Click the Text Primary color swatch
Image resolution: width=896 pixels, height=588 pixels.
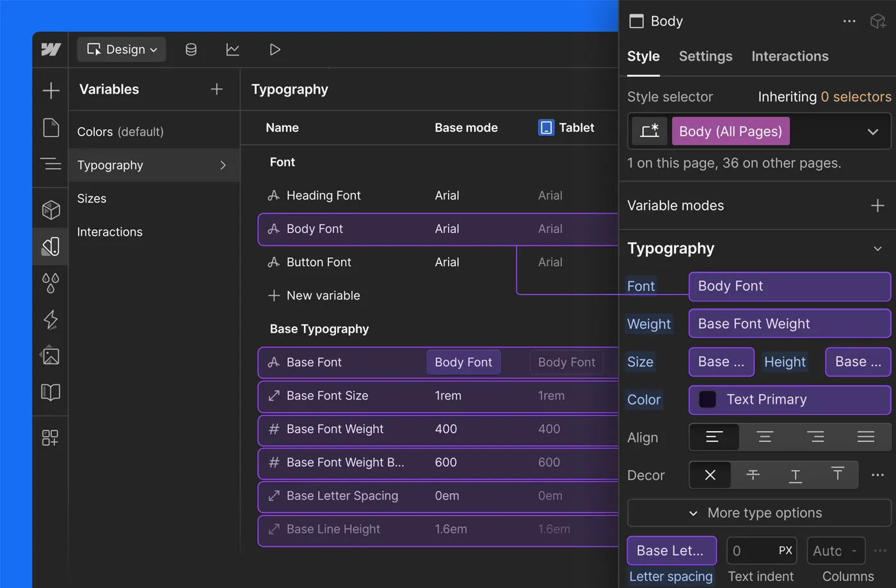707,399
